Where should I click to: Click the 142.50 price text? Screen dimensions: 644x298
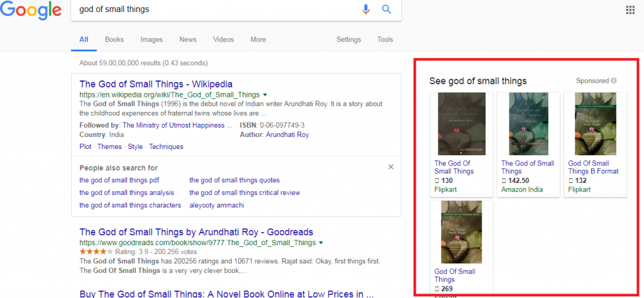[x=515, y=180]
